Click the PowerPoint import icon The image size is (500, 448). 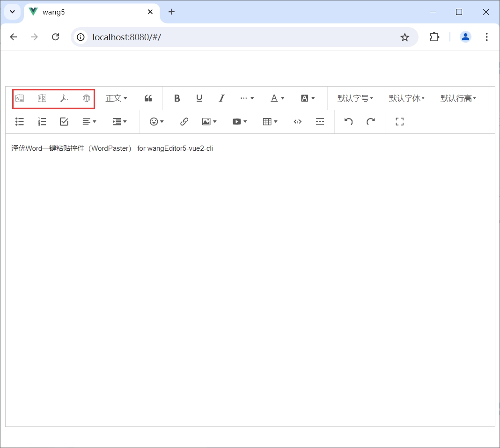[42, 98]
